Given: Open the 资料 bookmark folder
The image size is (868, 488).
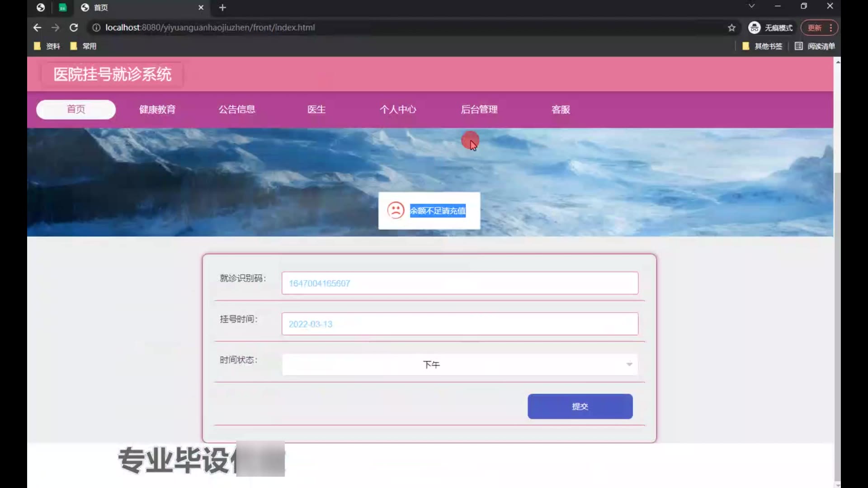Looking at the screenshot, I should (x=47, y=46).
